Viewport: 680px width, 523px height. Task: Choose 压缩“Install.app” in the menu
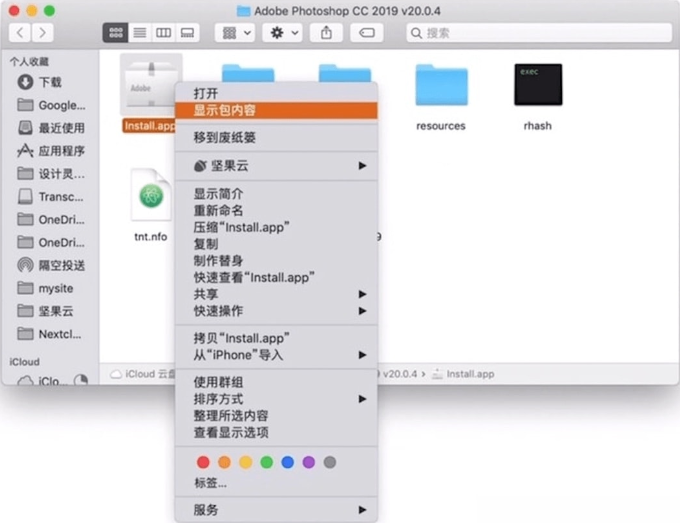[276, 227]
